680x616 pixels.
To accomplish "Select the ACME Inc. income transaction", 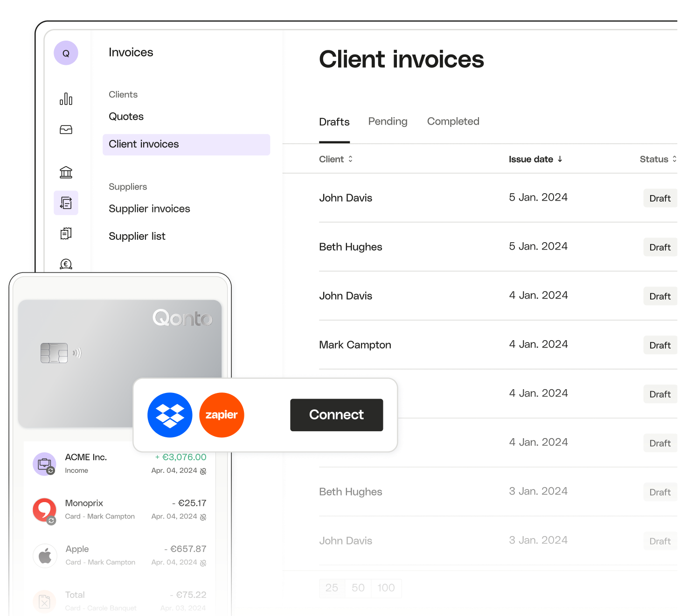I will (x=119, y=464).
